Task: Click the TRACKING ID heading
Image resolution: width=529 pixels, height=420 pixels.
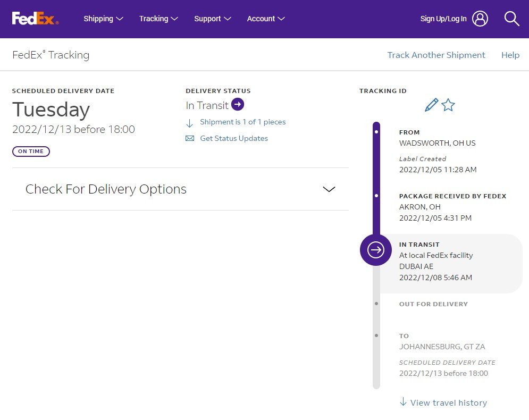Action: coord(383,91)
